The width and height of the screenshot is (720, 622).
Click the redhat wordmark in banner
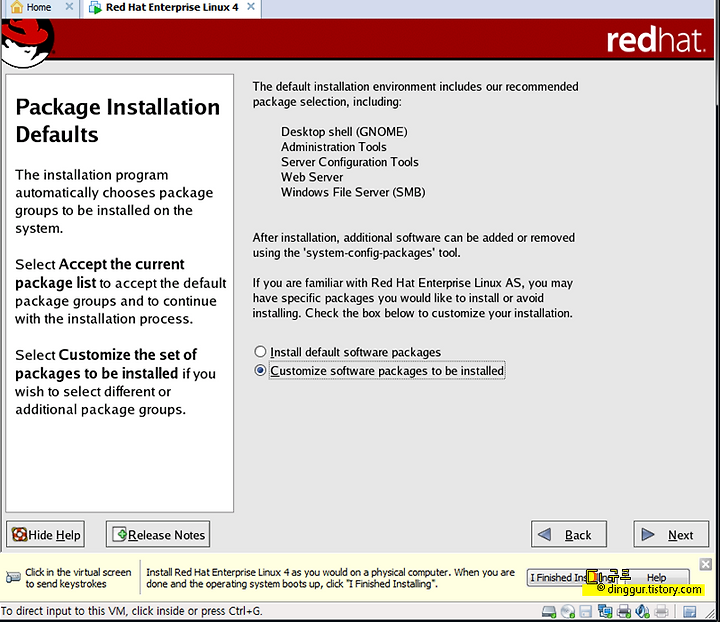point(655,40)
